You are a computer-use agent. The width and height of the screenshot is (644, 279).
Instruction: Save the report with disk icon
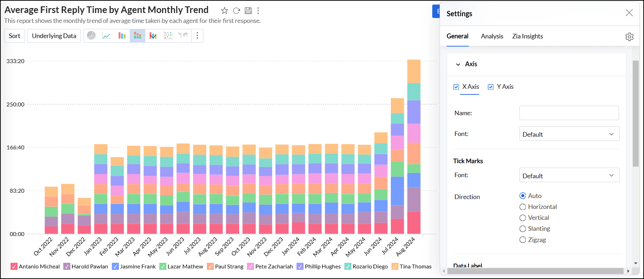(248, 11)
